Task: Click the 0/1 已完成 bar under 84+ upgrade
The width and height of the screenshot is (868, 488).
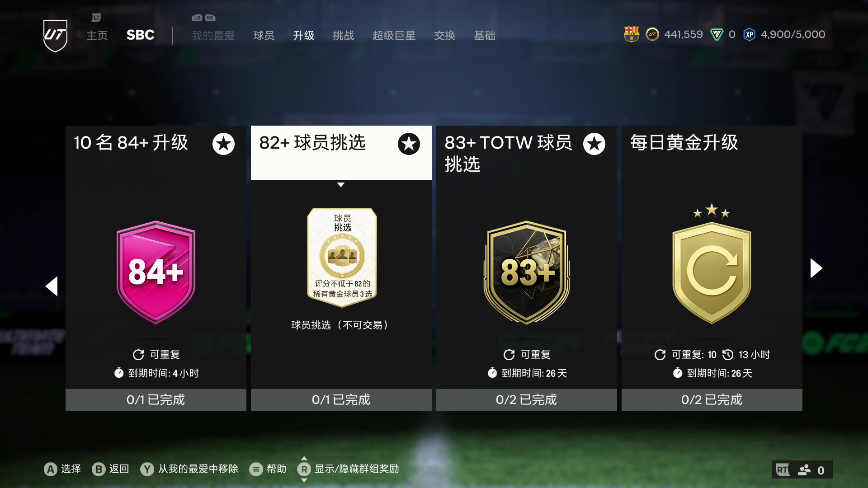Action: [156, 400]
